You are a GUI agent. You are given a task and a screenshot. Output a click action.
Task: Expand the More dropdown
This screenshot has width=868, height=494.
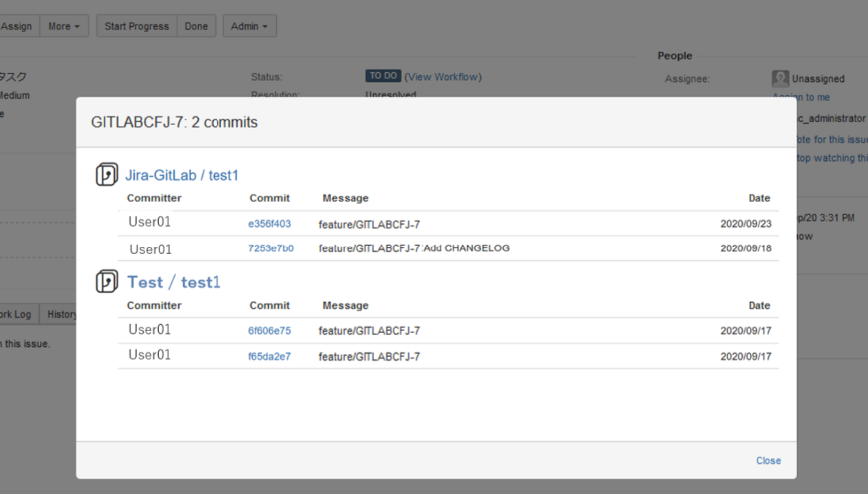pos(64,26)
